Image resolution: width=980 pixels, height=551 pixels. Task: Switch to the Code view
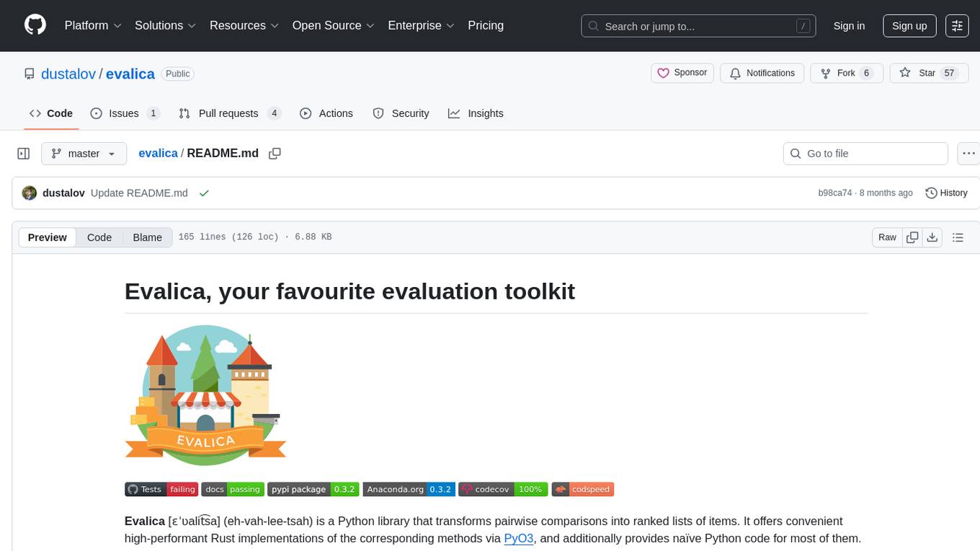coord(99,237)
